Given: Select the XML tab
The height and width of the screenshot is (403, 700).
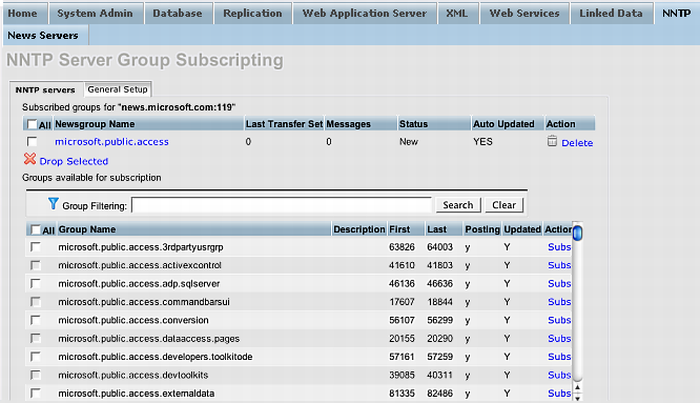Looking at the screenshot, I should 457,13.
